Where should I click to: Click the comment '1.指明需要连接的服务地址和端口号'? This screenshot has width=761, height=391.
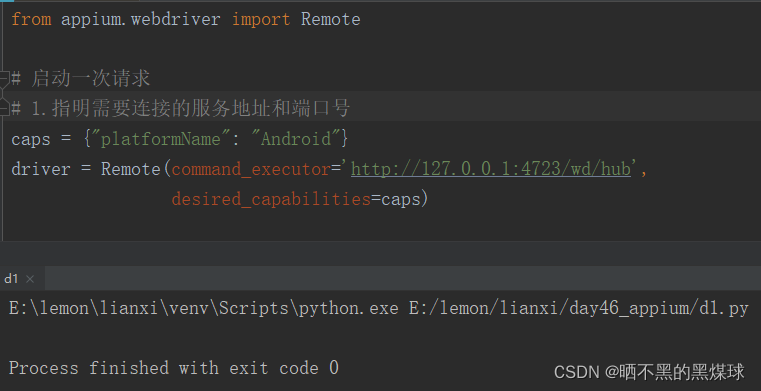(x=190, y=108)
